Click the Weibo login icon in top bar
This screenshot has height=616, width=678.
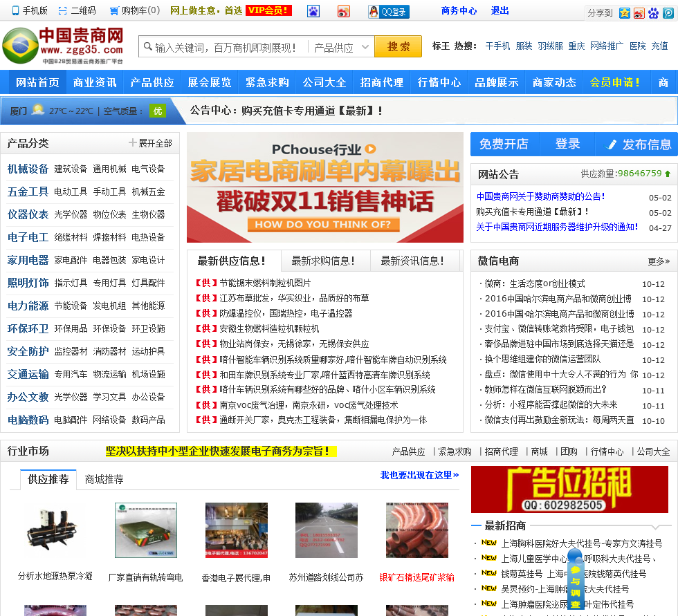(344, 11)
